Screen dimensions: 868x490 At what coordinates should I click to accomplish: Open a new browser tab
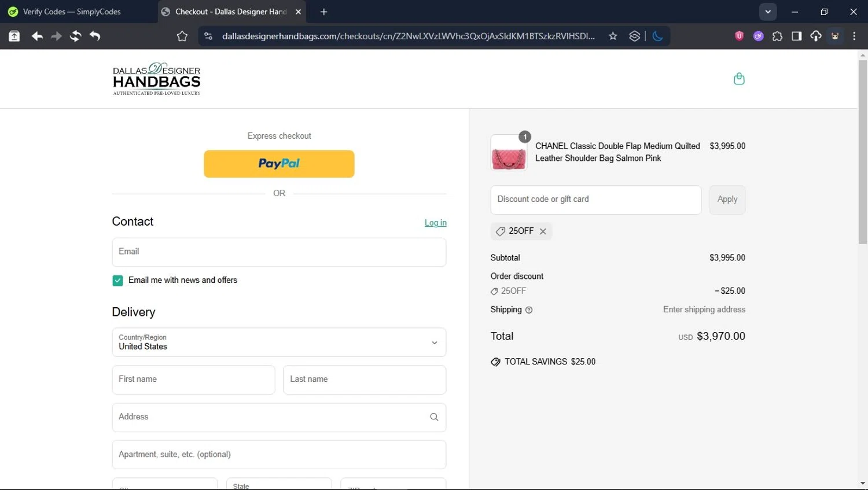[323, 12]
